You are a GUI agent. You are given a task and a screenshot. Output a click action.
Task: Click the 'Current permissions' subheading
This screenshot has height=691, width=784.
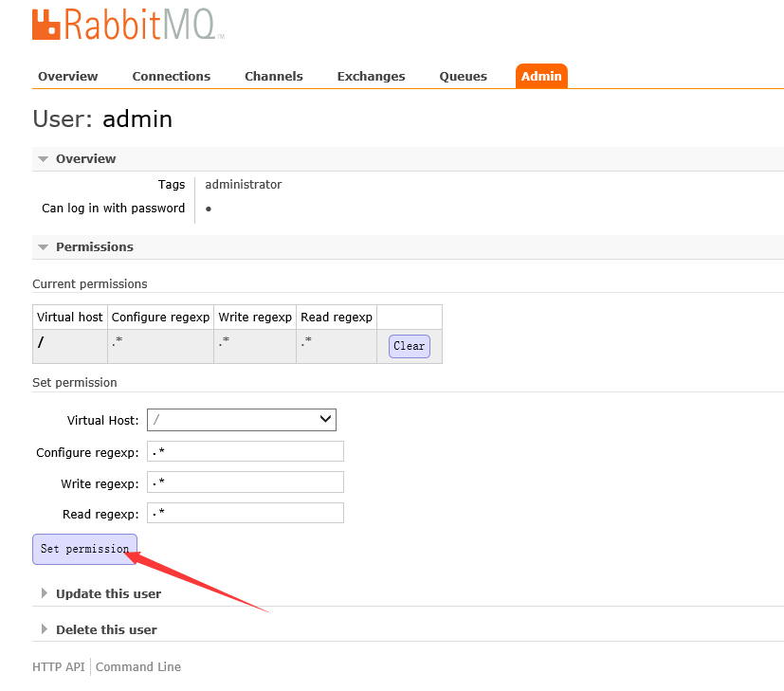click(x=89, y=284)
